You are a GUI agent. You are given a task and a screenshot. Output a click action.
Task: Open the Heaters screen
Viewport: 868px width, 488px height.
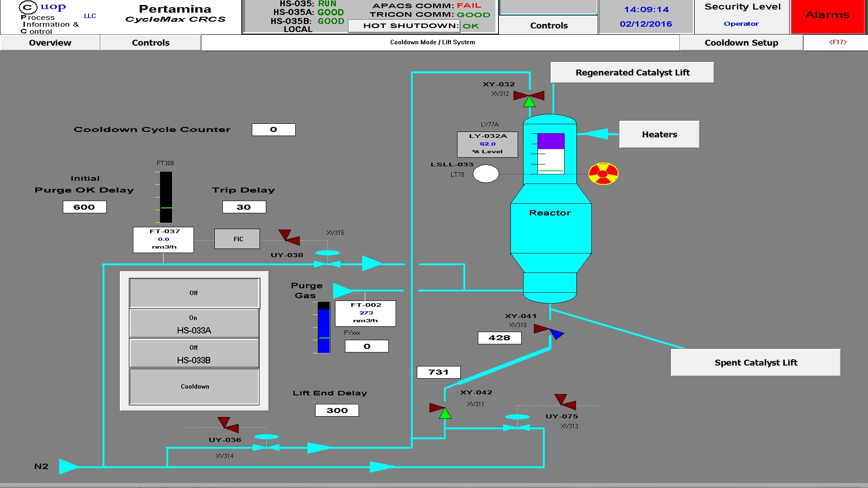pos(659,134)
